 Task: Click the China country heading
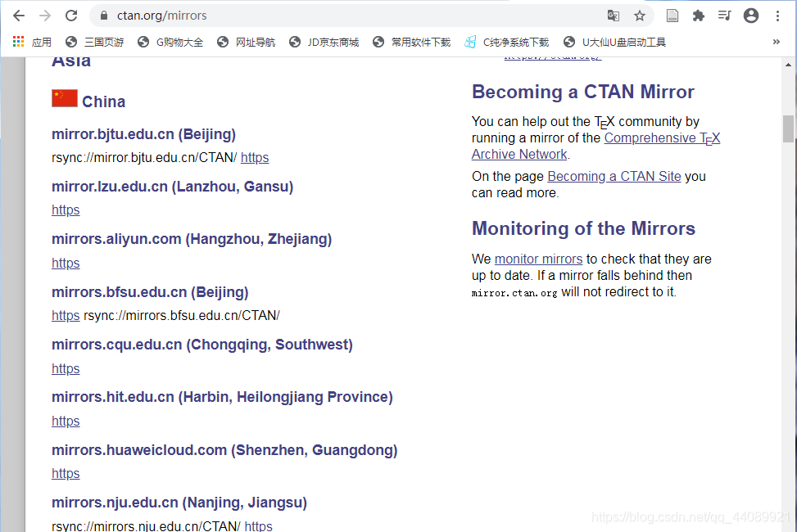pos(104,101)
